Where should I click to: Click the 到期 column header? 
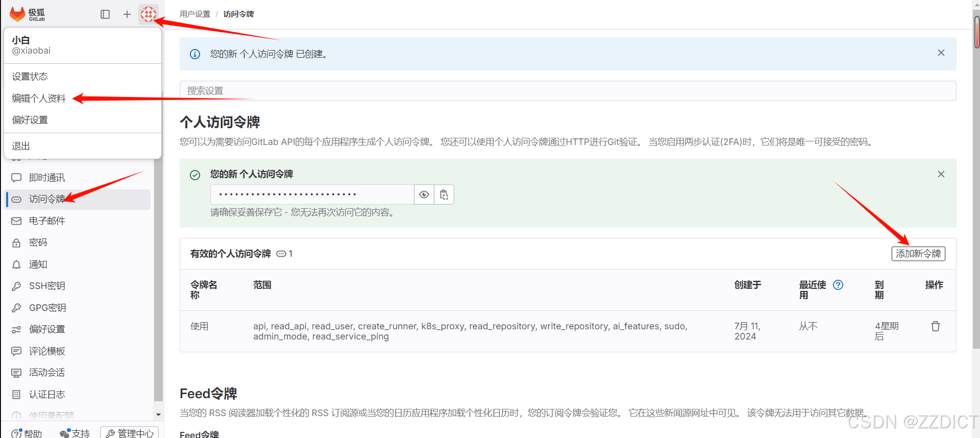879,290
